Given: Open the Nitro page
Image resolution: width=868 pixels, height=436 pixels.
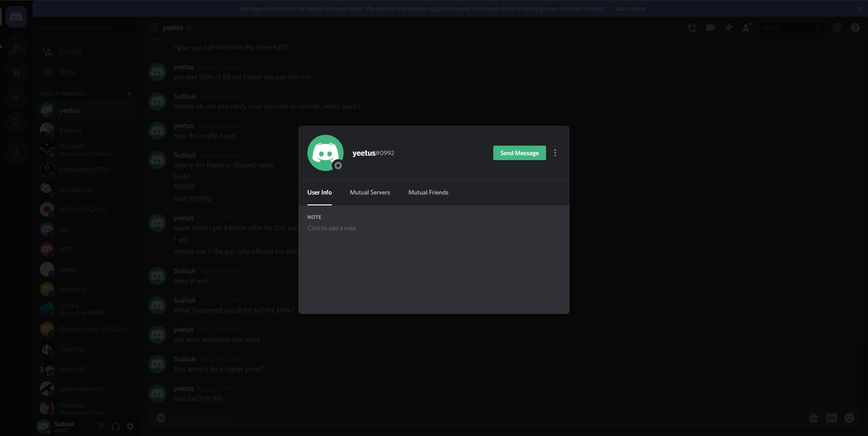Looking at the screenshot, I should [87, 72].
